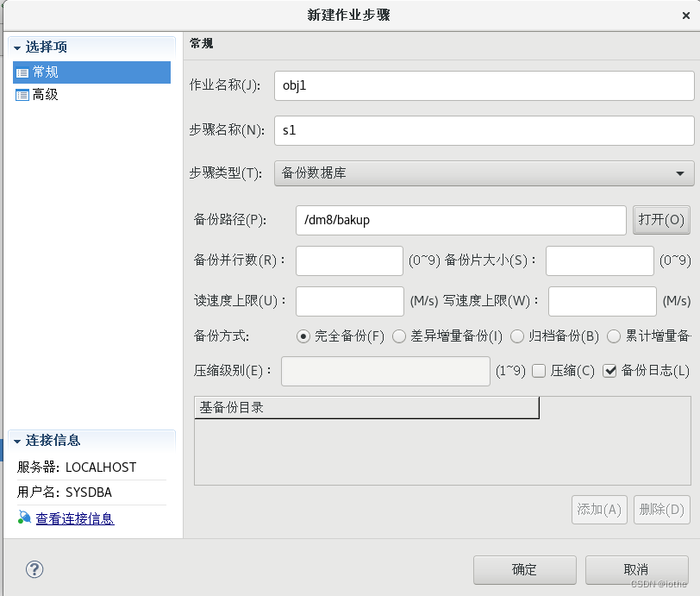Click the 删除(D) button
Screen dimensions: 700x596
point(661,510)
